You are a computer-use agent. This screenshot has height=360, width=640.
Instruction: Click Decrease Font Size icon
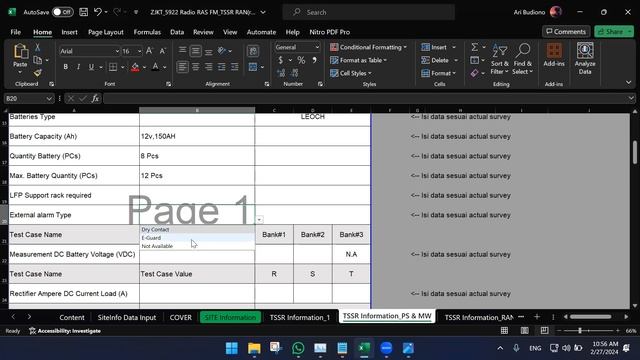point(162,51)
